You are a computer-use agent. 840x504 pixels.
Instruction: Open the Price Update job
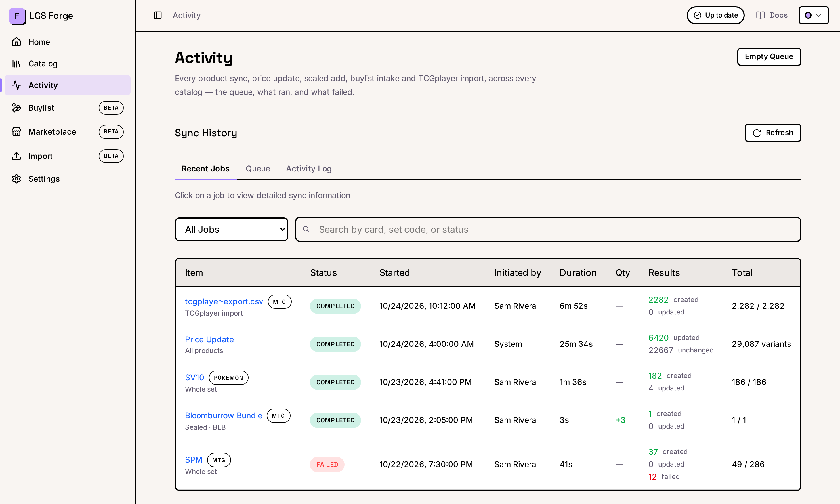click(209, 340)
